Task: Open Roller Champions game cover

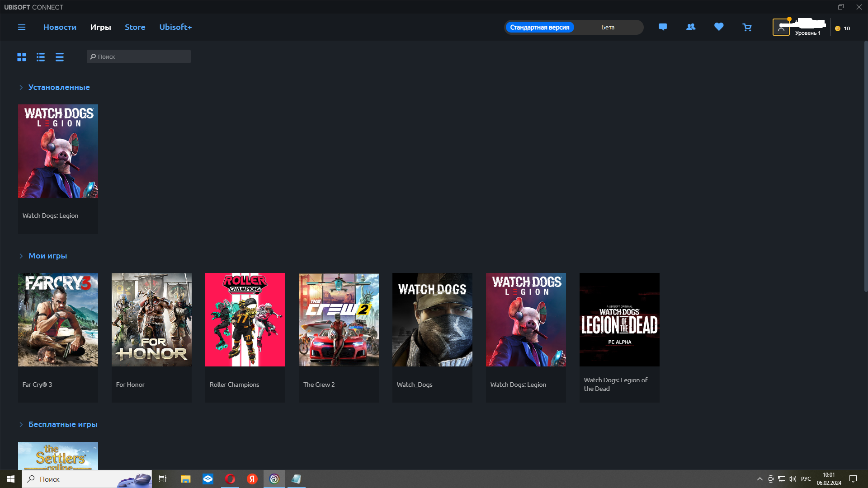Action: (245, 319)
